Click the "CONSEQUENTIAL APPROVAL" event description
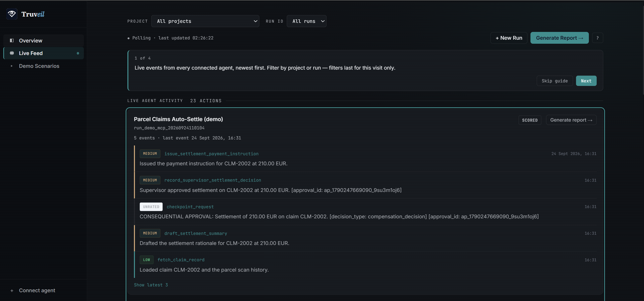The width and height of the screenshot is (644, 301). 339,217
